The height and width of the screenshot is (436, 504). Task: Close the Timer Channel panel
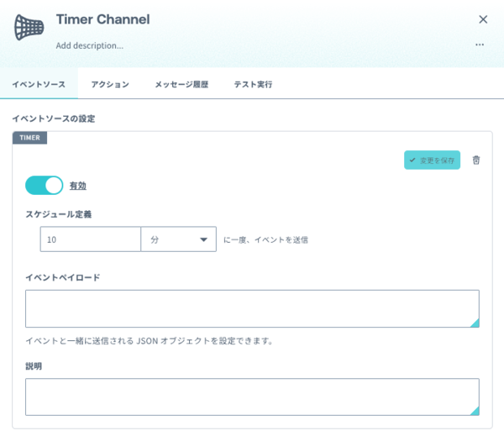[x=483, y=19]
